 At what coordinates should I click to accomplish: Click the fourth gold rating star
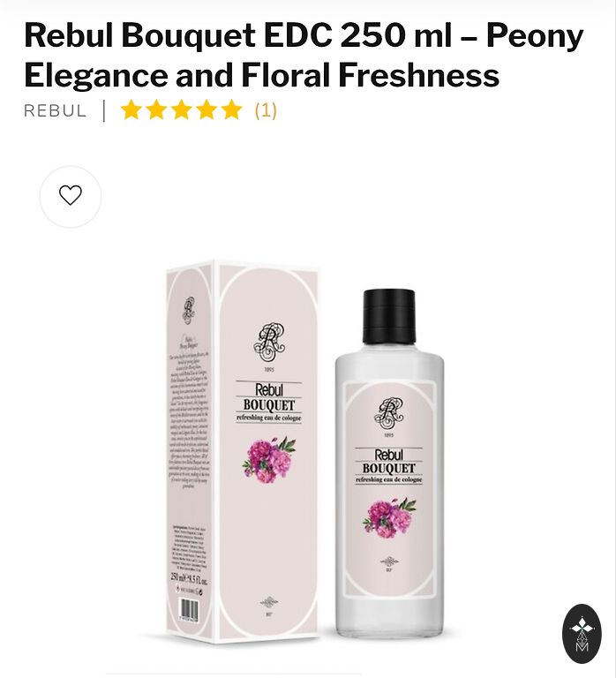[207, 109]
